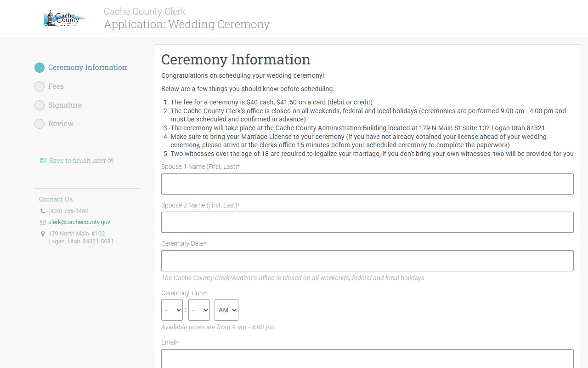Select the Ceremony Information step circle
Viewport: 588px width, 368px height.
[40, 68]
